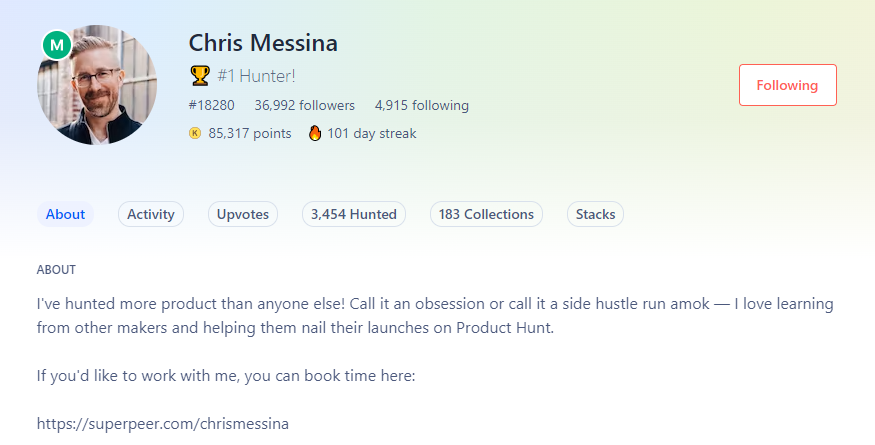Click the gold trophy icon

199,75
